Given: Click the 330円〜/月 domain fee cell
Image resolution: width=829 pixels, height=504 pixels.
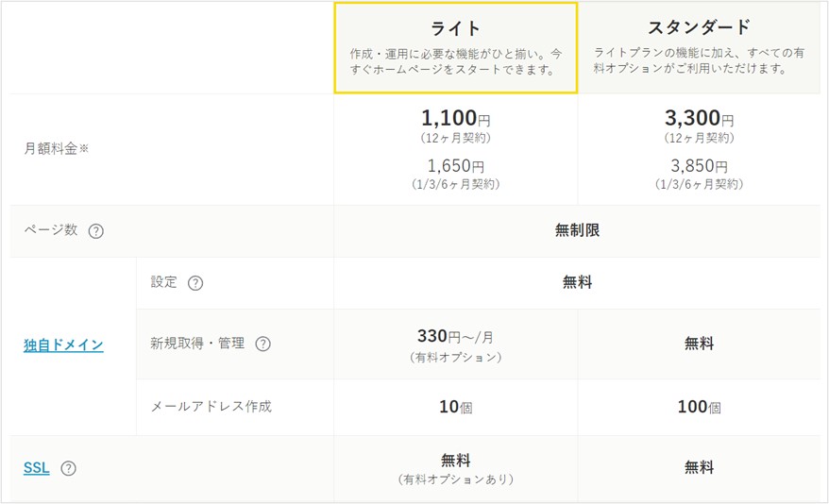Looking at the screenshot, I should point(455,337).
